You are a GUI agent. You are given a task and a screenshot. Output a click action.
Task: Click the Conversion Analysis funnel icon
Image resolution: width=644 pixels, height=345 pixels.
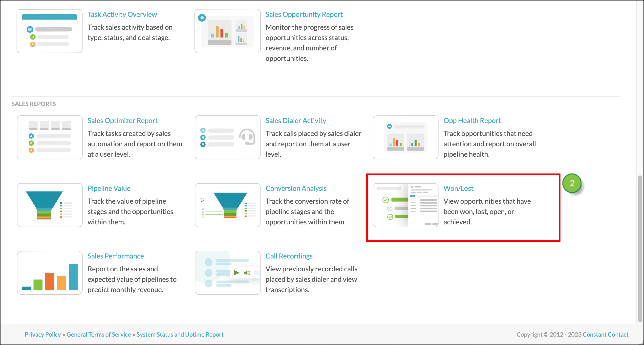[x=228, y=205]
